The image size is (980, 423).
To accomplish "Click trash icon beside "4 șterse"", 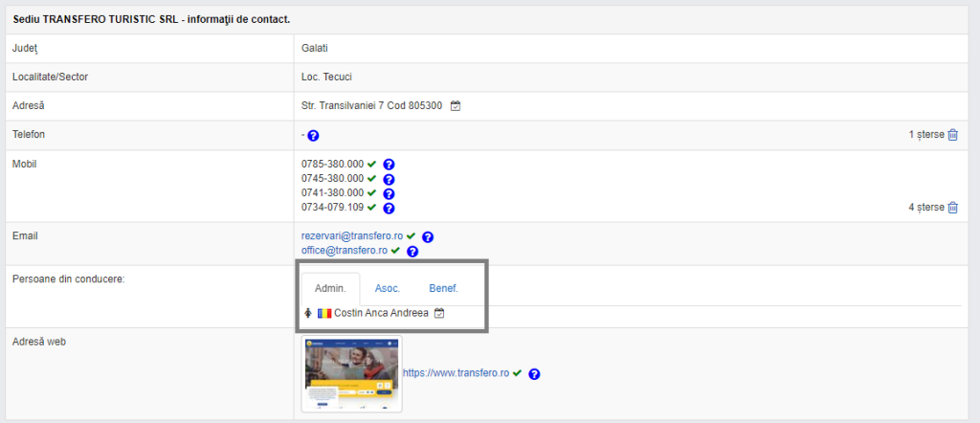I will (952, 208).
